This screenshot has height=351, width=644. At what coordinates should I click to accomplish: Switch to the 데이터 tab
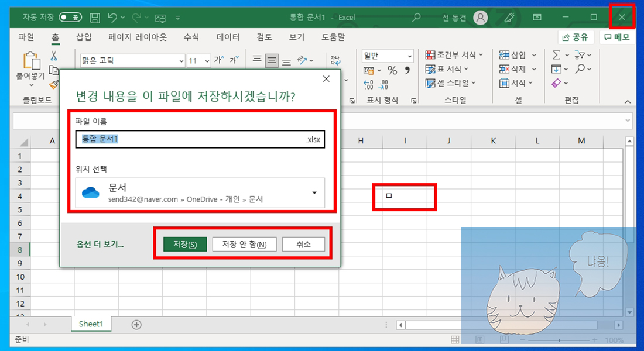click(228, 37)
